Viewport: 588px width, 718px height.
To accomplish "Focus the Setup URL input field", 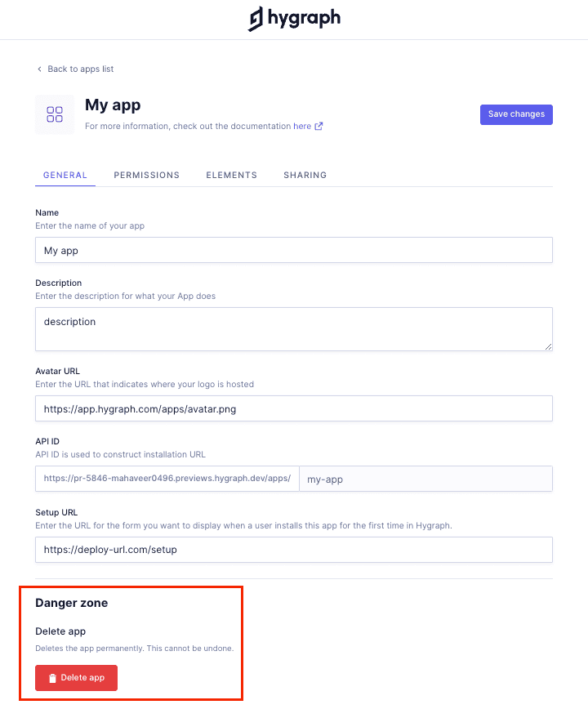I will (x=294, y=550).
